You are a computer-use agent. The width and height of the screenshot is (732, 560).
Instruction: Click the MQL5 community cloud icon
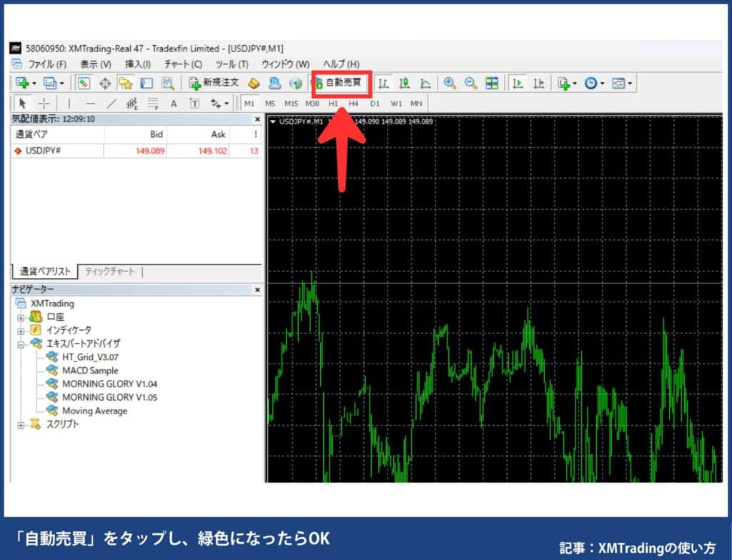(x=274, y=83)
